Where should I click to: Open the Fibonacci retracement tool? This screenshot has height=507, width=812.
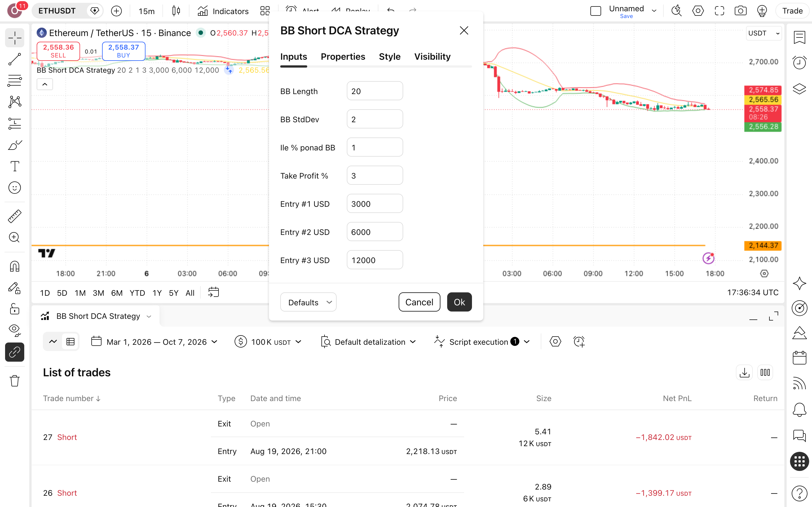[14, 81]
